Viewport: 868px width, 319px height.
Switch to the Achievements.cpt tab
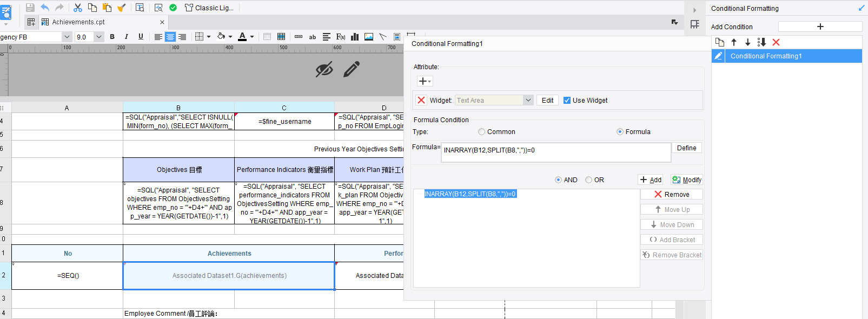tap(78, 22)
